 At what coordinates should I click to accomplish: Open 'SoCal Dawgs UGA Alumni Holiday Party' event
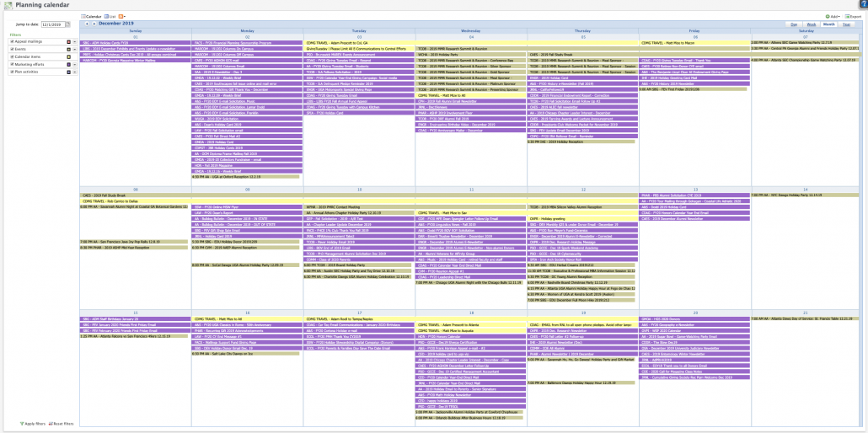pos(246,265)
